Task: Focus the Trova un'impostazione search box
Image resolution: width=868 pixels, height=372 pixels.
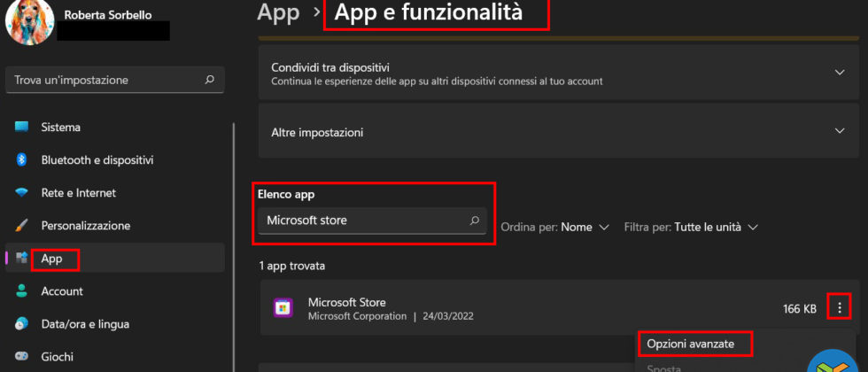Action: 106,80
